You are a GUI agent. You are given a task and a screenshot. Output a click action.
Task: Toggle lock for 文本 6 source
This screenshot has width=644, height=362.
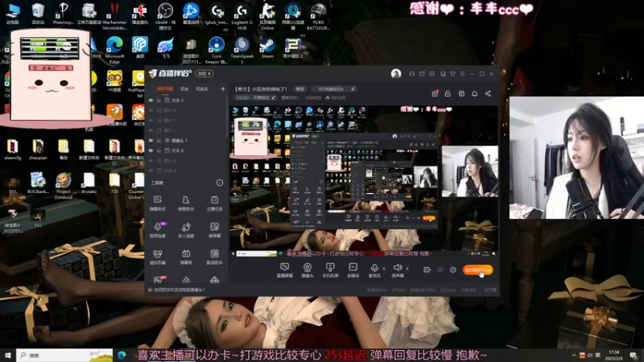tap(159, 150)
